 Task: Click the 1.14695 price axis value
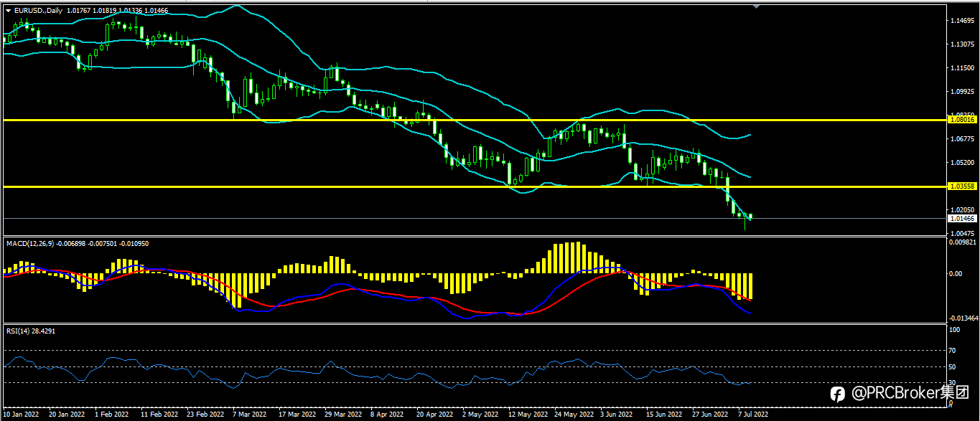[962, 21]
